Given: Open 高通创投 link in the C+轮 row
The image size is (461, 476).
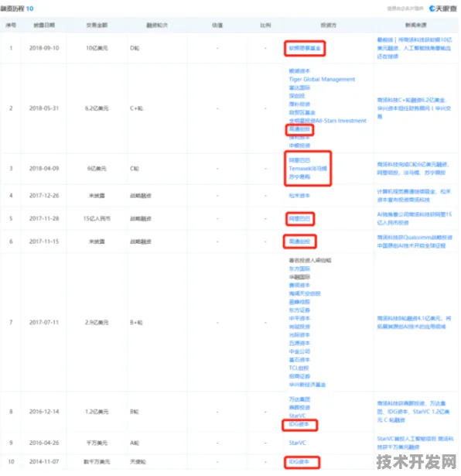Looking at the screenshot, I should pos(299,129).
